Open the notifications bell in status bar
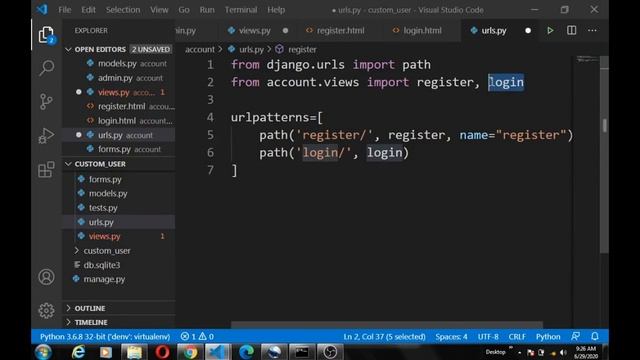This screenshot has height=360, width=640. (595, 336)
